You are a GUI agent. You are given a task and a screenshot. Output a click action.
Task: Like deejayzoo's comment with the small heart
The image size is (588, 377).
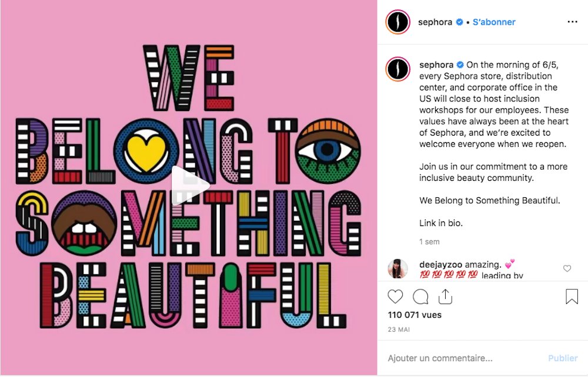[567, 268]
